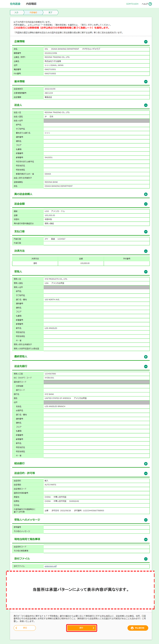This screenshot has height=644, width=159.
Task: Collapse the 受取人へのメッセージ section
Action: (x=146, y=520)
